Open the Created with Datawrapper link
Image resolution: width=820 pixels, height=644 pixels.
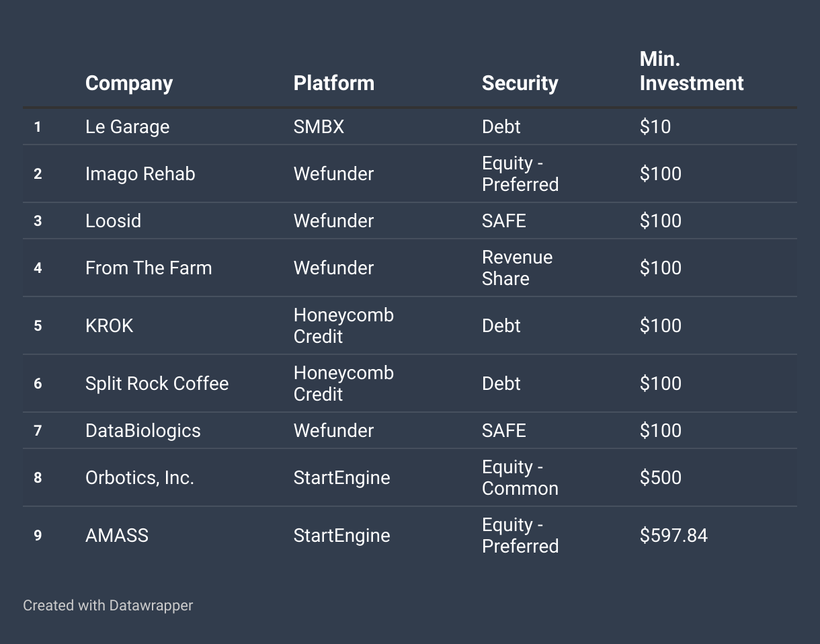click(108, 606)
